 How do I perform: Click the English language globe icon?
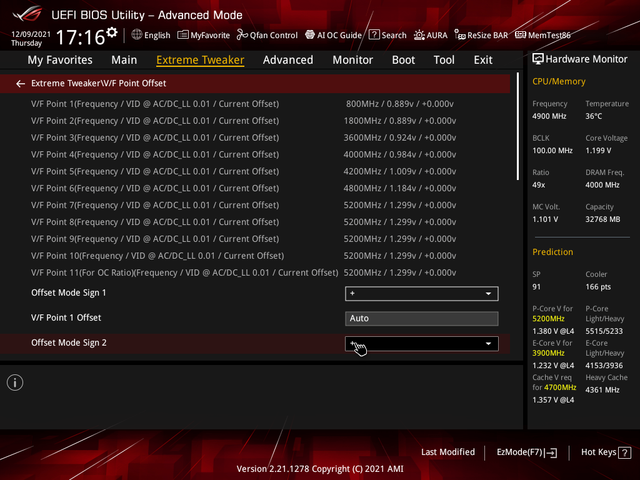pyautogui.click(x=137, y=35)
